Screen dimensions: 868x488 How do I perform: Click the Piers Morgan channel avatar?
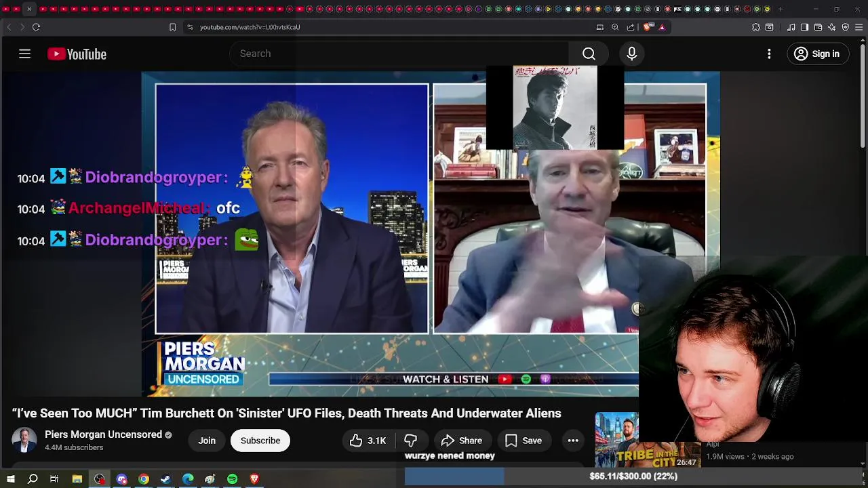(x=24, y=441)
